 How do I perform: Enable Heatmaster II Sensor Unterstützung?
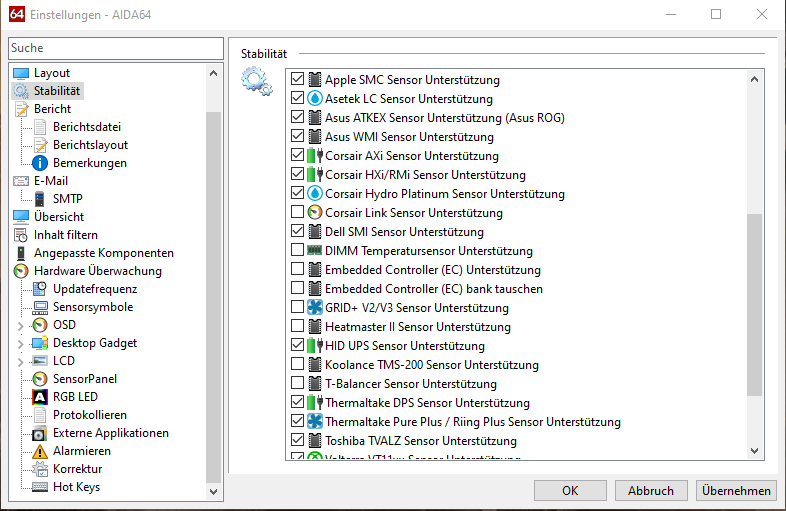[297, 326]
